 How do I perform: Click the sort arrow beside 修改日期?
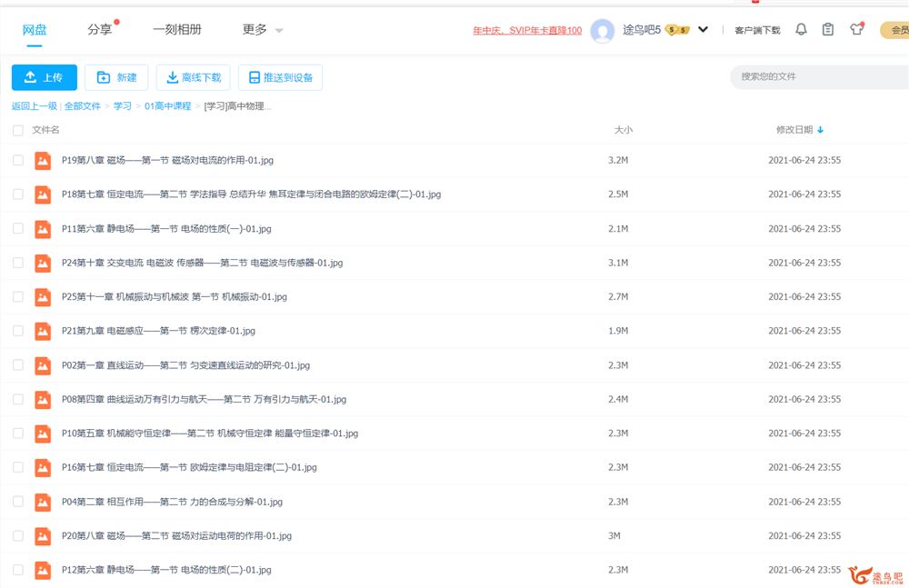click(821, 130)
